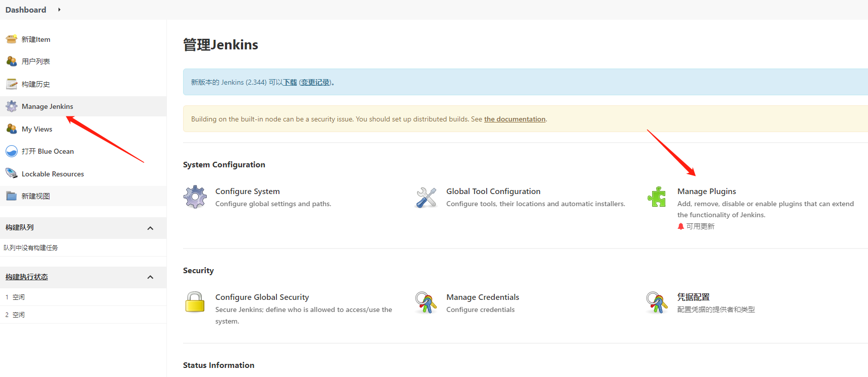Select Manage Jenkins in the sidebar
The height and width of the screenshot is (377, 868).
(x=47, y=106)
